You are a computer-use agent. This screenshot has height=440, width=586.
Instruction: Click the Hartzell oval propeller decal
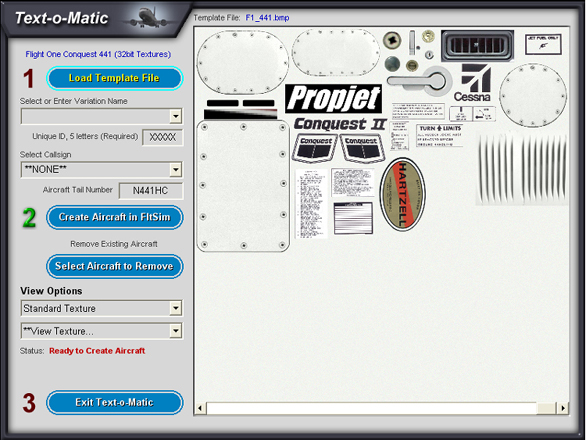pyautogui.click(x=403, y=194)
